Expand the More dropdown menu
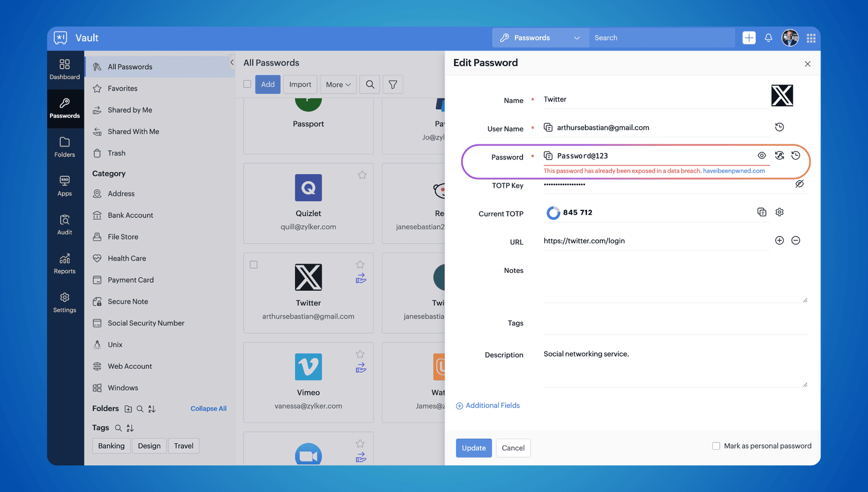 pos(338,85)
